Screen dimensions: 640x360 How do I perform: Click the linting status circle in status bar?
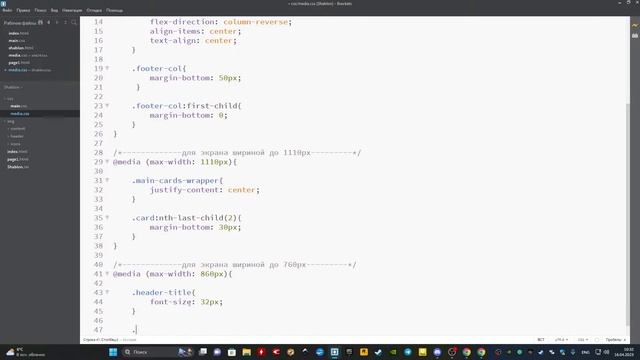click(x=597, y=340)
